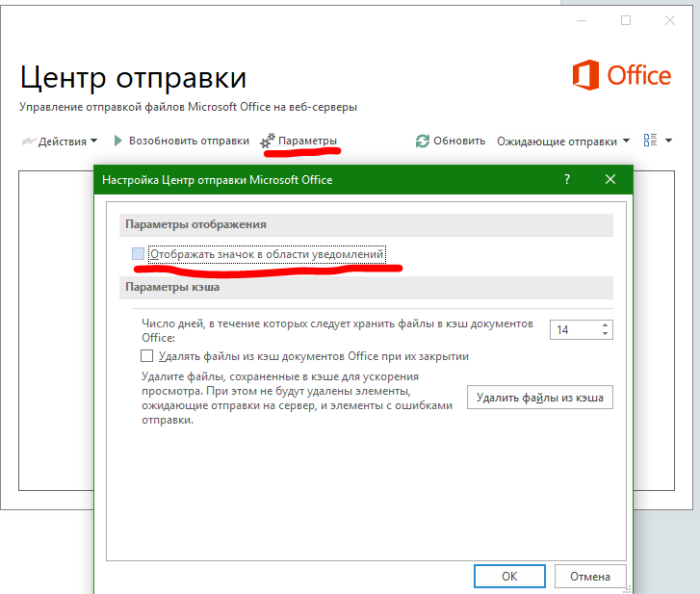This screenshot has height=594, width=700.
Task: Toggle Удалять файлы из кэш документов checkbox
Action: point(146,355)
